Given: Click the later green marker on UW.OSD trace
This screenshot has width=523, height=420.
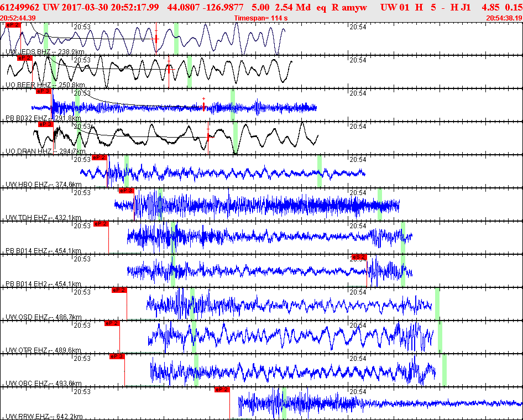Looking at the screenshot, I should point(437,303).
